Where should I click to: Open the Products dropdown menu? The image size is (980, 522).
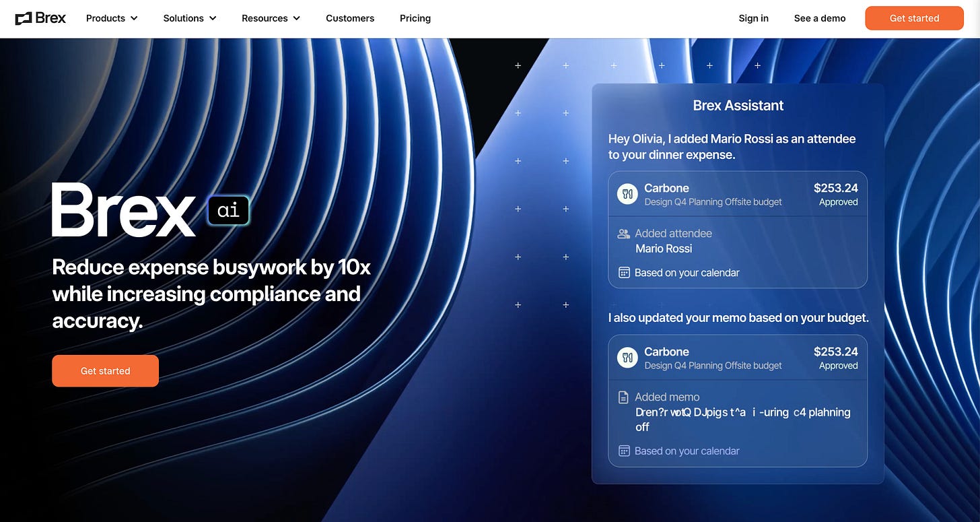pos(112,18)
